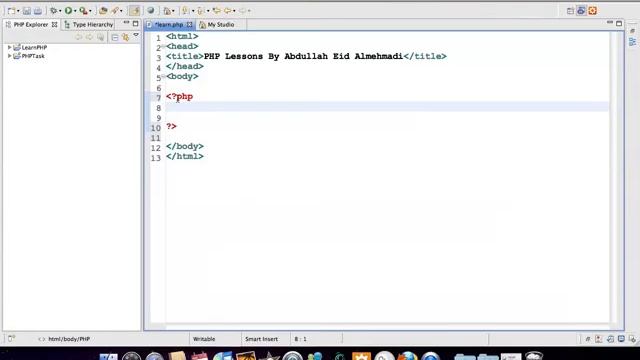
Task: Open the Back history dropdown arrow
Action: pyautogui.click(x=234, y=11)
